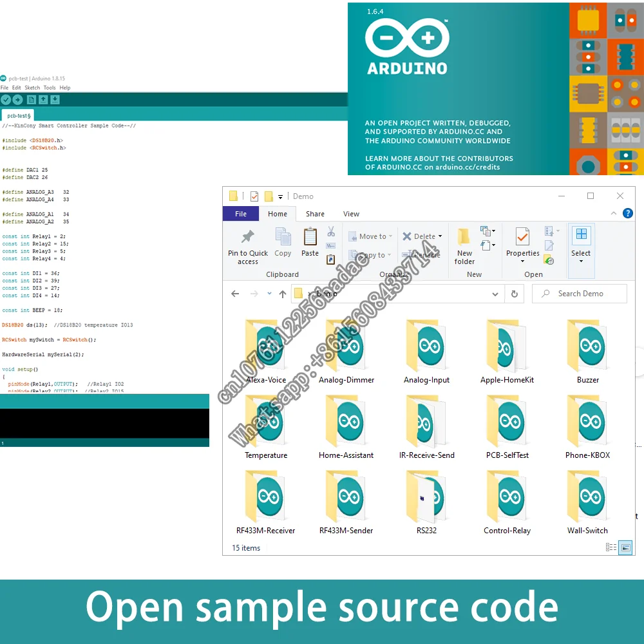Click the History icon in Open group
This screenshot has height=644, width=644.
[549, 260]
